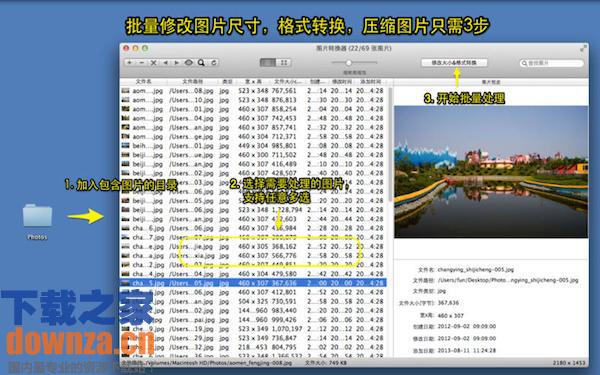Select row with file size 428,507
This screenshot has height=375, width=600.
[253, 173]
